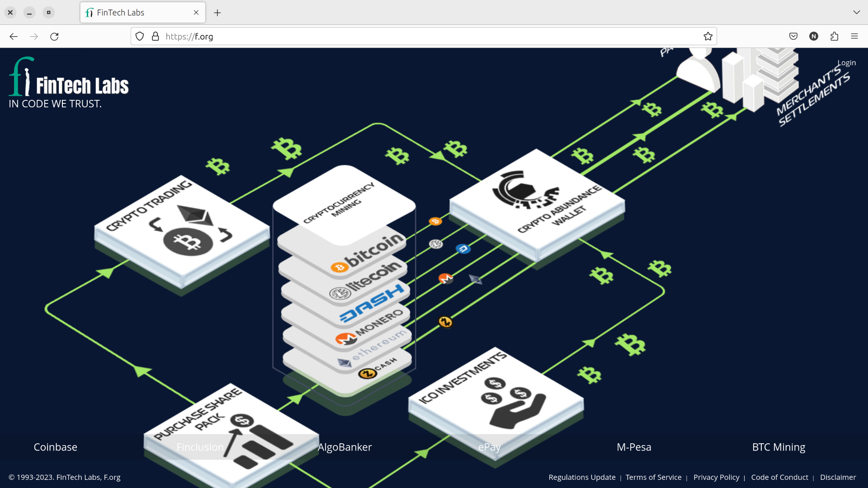This screenshot has height=488, width=868.
Task: Click the site security padlock icon
Action: tap(156, 37)
